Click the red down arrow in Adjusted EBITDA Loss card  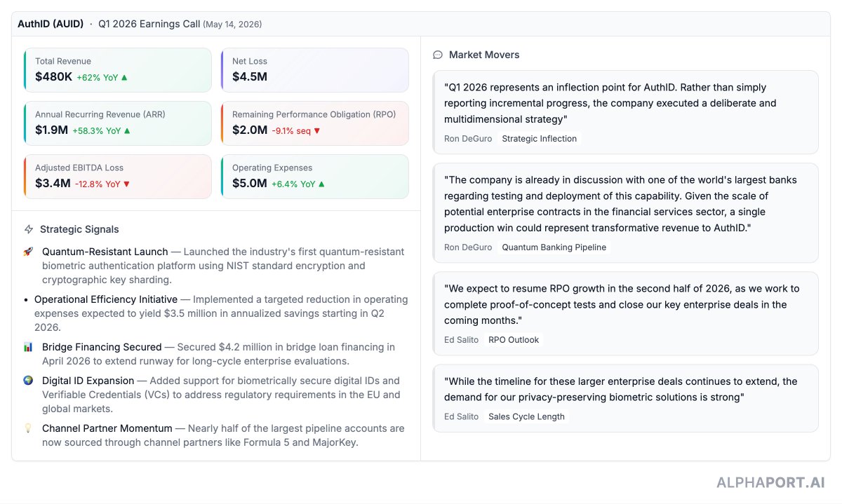126,184
